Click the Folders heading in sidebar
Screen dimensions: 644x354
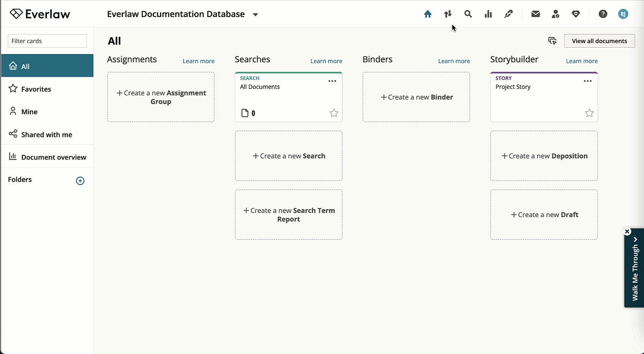pyautogui.click(x=20, y=180)
